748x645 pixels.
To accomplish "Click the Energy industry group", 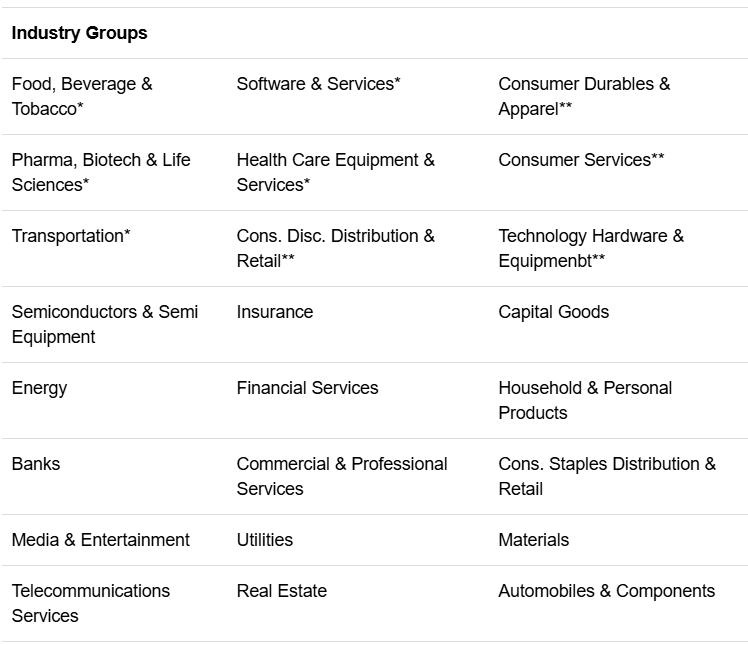I will [39, 388].
